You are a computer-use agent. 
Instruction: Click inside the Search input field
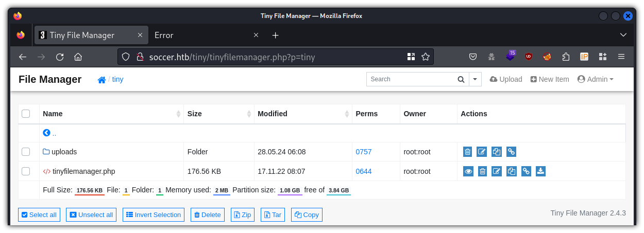tap(410, 79)
